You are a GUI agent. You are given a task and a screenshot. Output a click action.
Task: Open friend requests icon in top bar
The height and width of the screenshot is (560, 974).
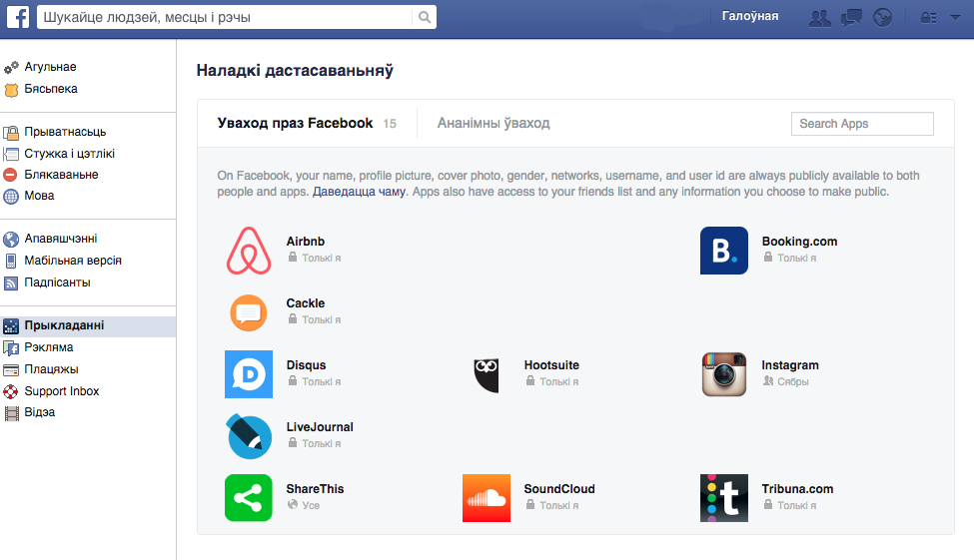(819, 17)
